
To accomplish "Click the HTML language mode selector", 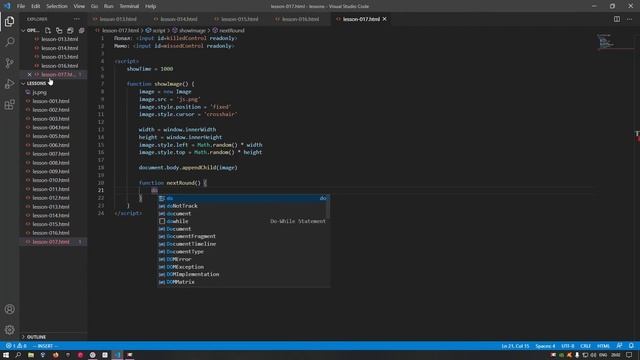I will click(x=603, y=346).
